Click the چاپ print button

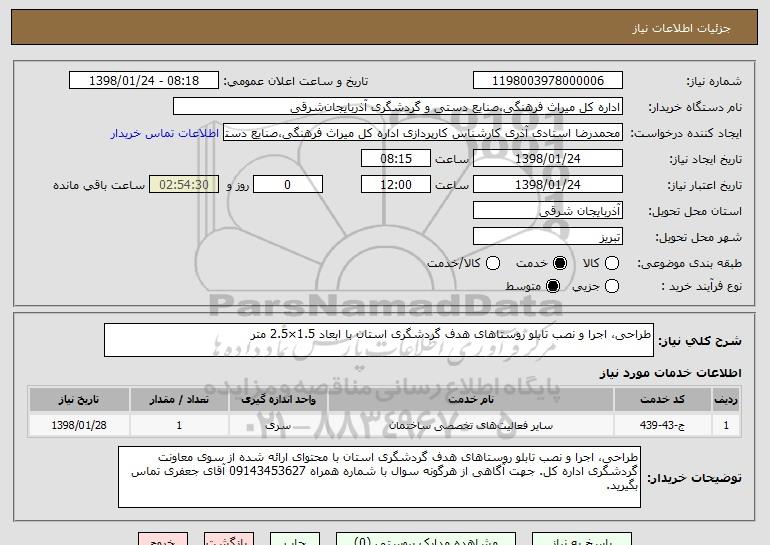click(295, 540)
